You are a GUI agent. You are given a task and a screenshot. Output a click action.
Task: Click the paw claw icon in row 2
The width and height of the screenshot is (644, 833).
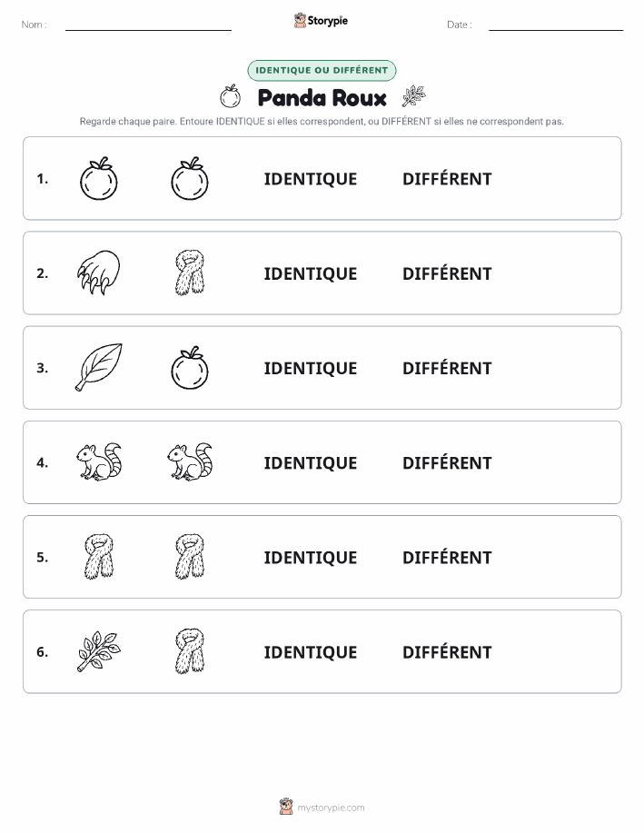coord(99,273)
